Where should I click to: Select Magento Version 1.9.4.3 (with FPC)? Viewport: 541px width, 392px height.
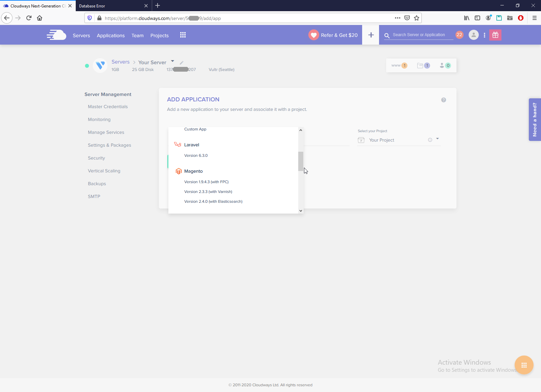coord(206,182)
